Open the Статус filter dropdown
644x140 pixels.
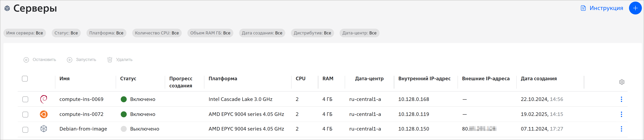[66, 33]
